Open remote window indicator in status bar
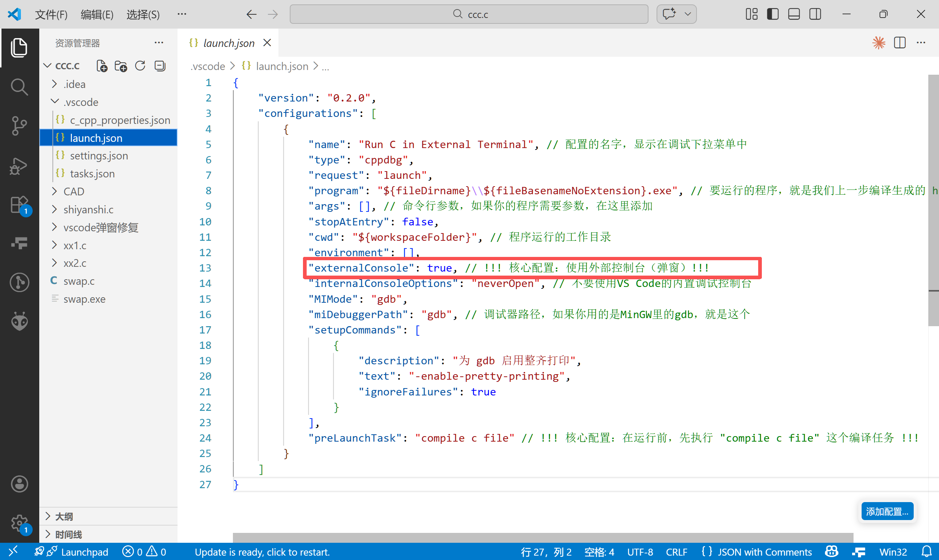The image size is (939, 560). (x=13, y=551)
